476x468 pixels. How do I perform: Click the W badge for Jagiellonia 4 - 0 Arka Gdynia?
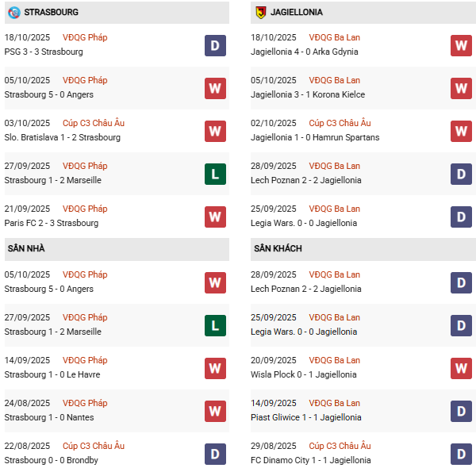point(461,45)
